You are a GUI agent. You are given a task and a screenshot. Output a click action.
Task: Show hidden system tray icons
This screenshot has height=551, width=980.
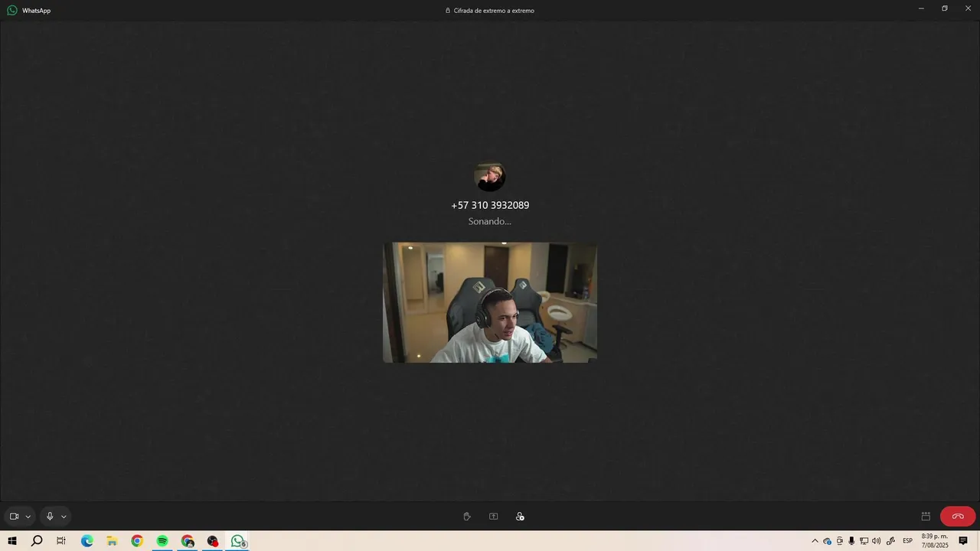pos(815,541)
